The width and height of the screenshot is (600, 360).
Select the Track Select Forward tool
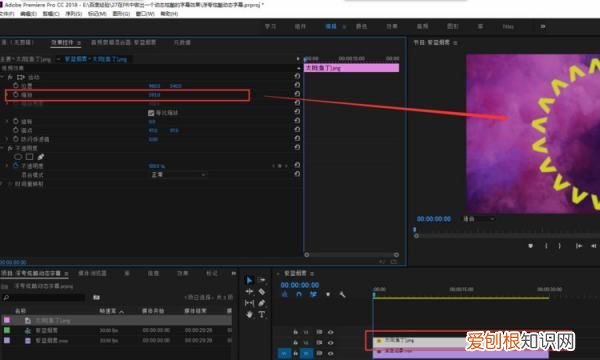coord(262,280)
